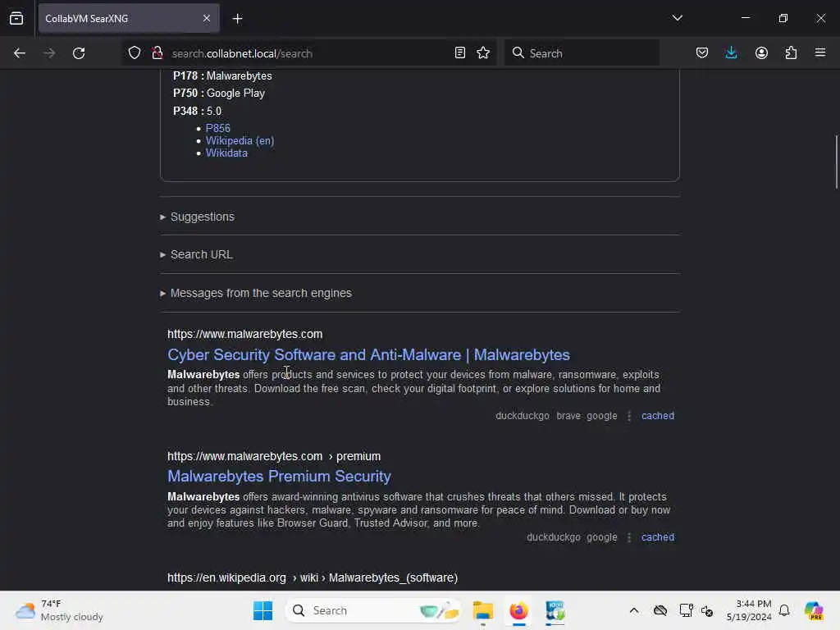Expand the Suggestions section
This screenshot has height=630, width=840.
point(197,217)
